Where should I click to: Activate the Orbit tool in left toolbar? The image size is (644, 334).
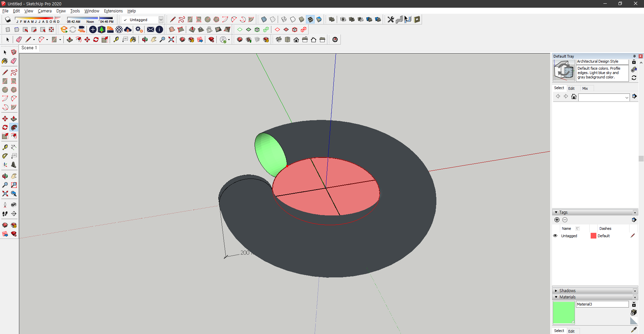tap(5, 176)
